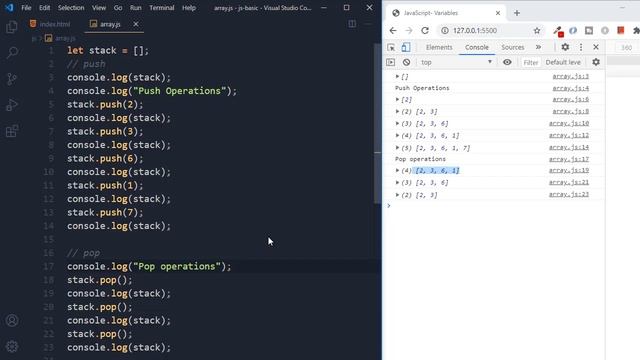Switch to the Elements tab in DevTools
The height and width of the screenshot is (360, 640).
click(439, 47)
